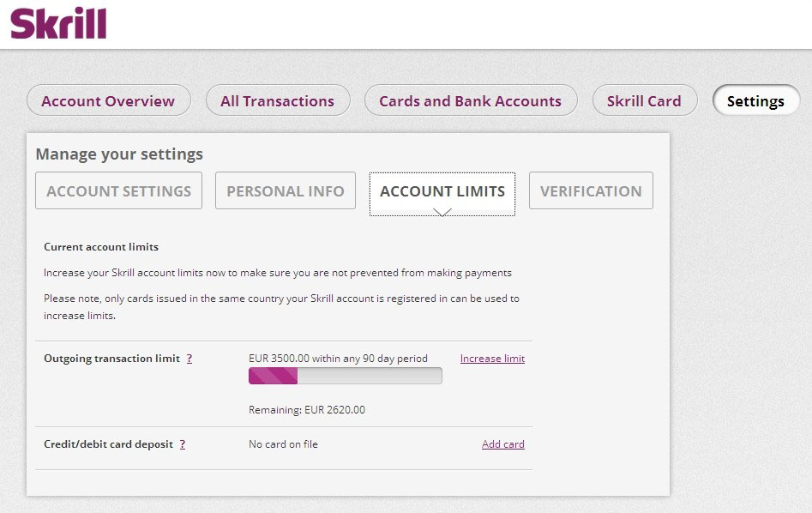Go to All Transactions
The width and height of the screenshot is (812, 513).
(x=278, y=100)
